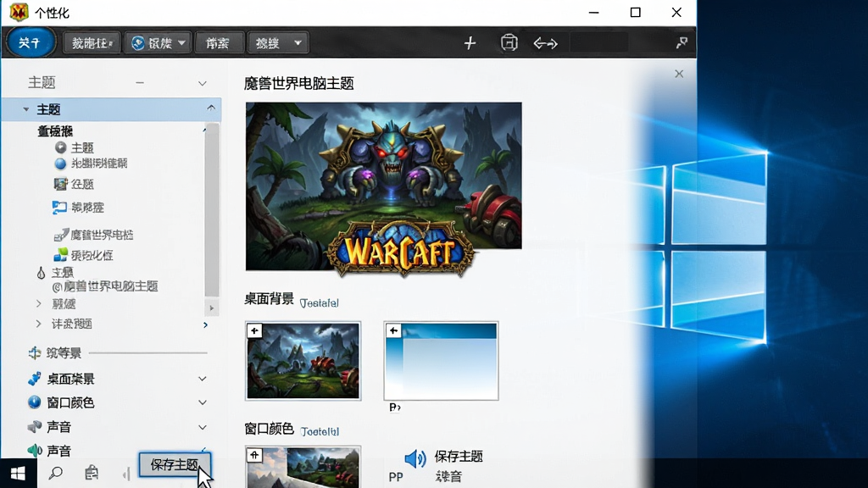868x488 pixels.
Task: Click the blue sphere icon in the tree
Action: pyautogui.click(x=60, y=164)
